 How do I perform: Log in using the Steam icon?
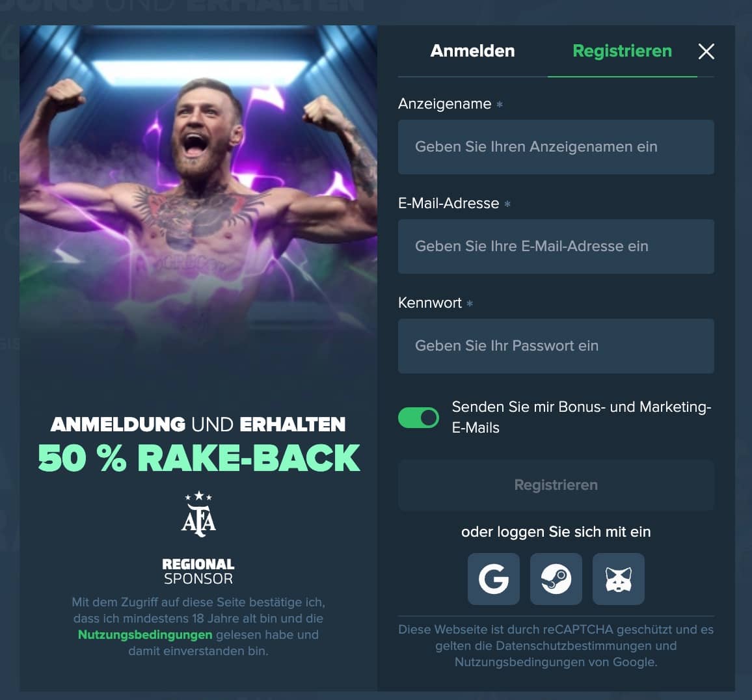[x=556, y=579]
